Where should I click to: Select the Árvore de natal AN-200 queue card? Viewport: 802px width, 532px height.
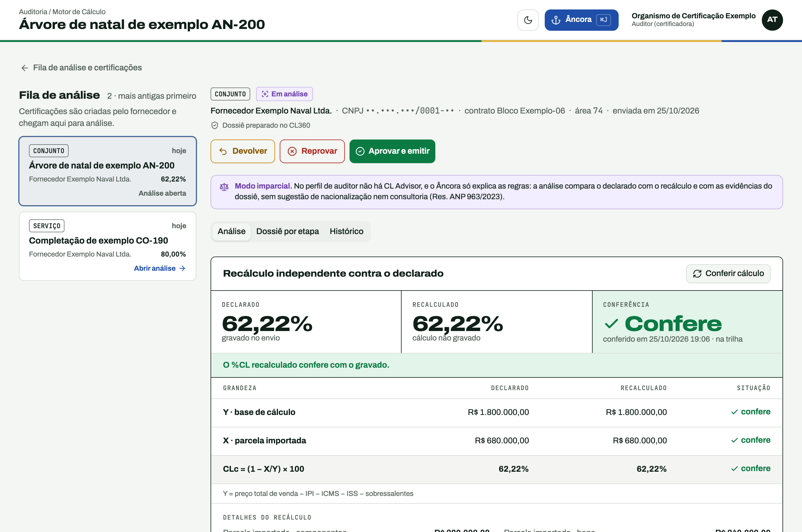pos(108,171)
